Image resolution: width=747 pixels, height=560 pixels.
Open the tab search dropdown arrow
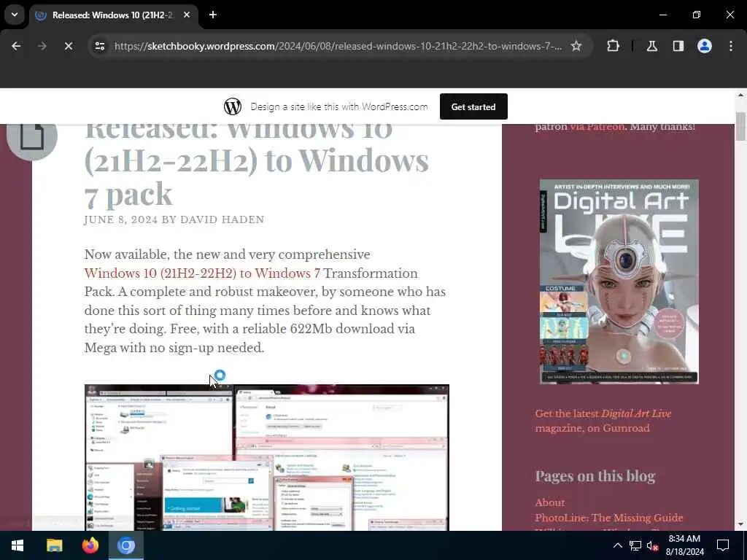(15, 15)
